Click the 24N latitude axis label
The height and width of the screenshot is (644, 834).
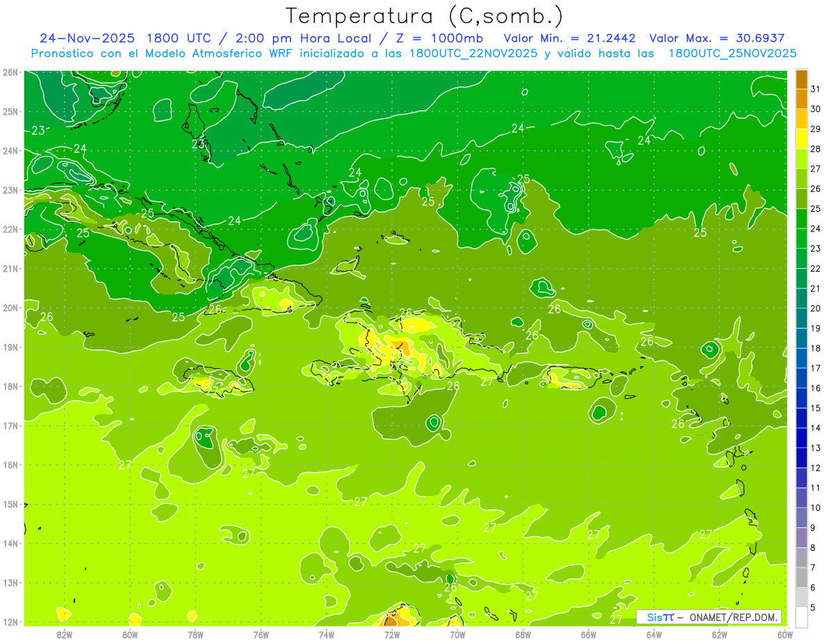pyautogui.click(x=10, y=151)
